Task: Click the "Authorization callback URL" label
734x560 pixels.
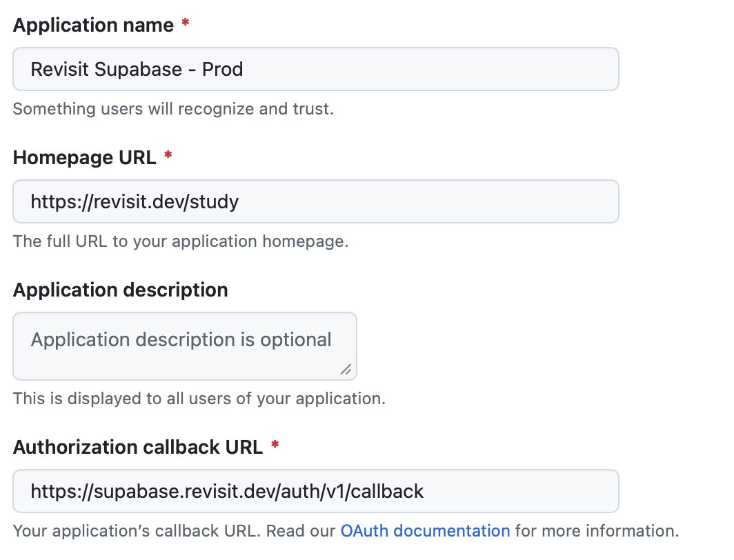Action: coord(138,447)
